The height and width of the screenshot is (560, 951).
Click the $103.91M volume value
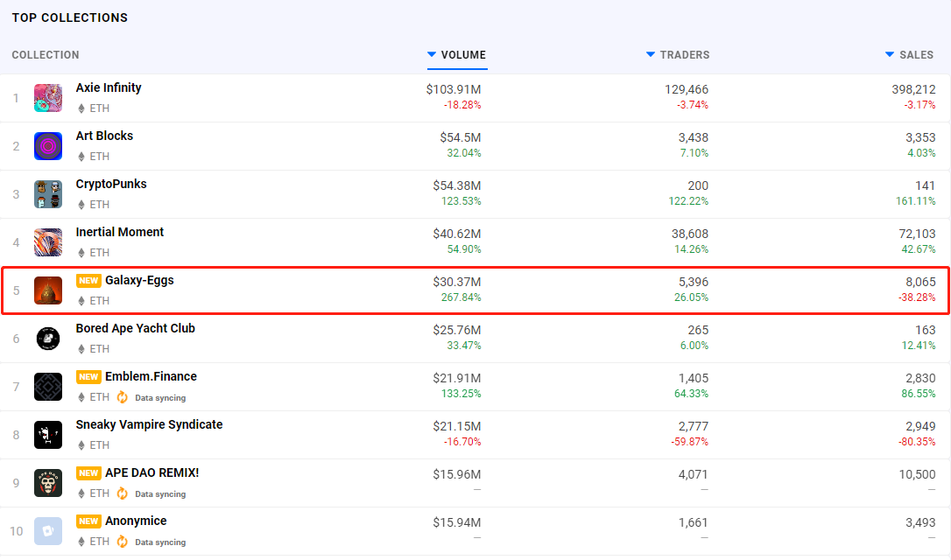point(454,90)
